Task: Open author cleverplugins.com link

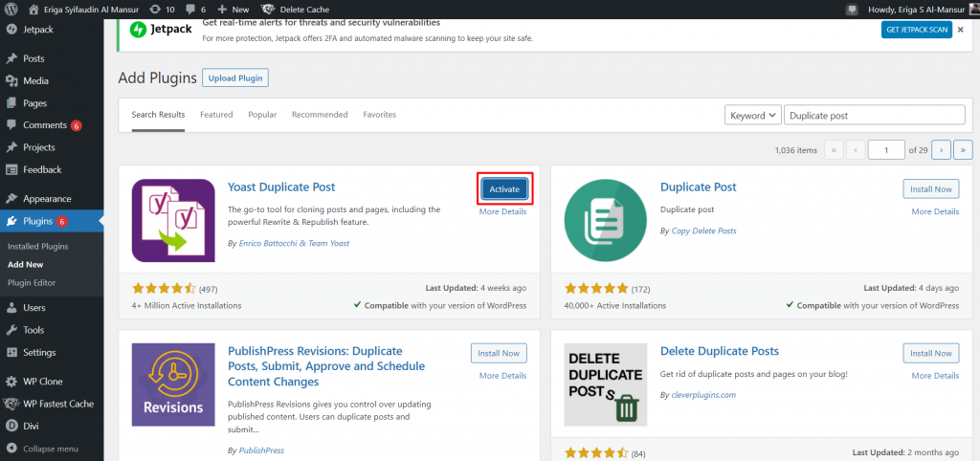Action: tap(703, 395)
